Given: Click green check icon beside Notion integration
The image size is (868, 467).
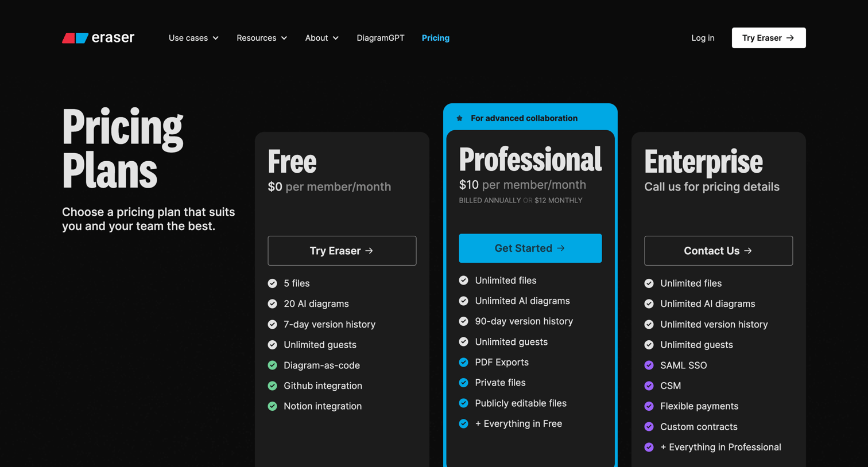Looking at the screenshot, I should (x=273, y=406).
